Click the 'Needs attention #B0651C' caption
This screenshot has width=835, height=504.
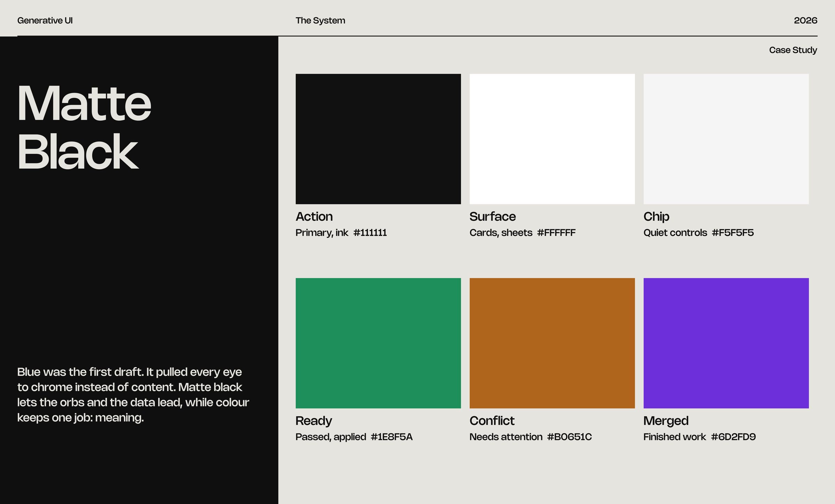[531, 437]
